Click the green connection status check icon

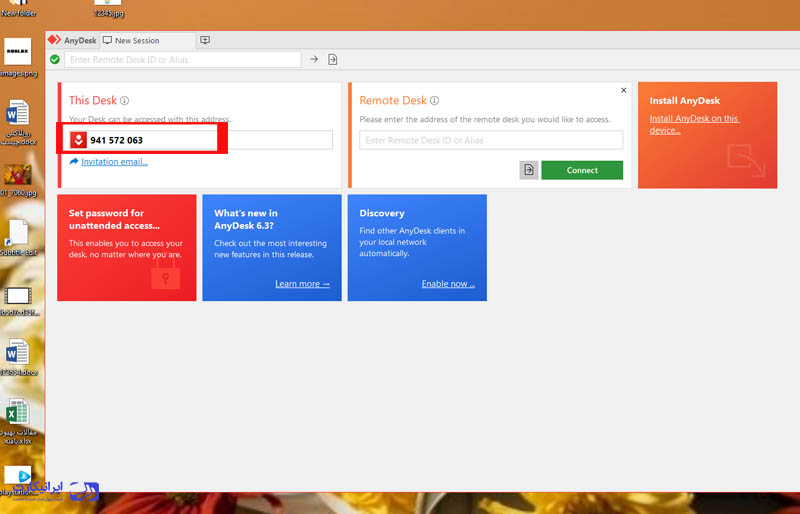click(55, 60)
